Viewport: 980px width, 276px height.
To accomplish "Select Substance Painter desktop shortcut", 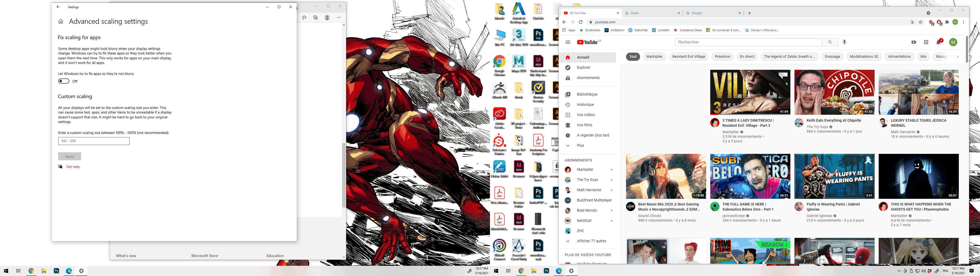I will coord(499,144).
